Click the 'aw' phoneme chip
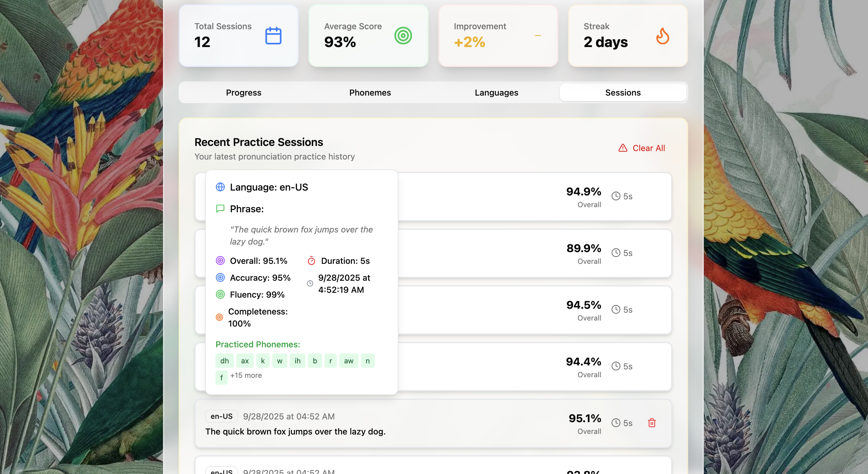Screen dimensions: 868x474 coord(348,361)
